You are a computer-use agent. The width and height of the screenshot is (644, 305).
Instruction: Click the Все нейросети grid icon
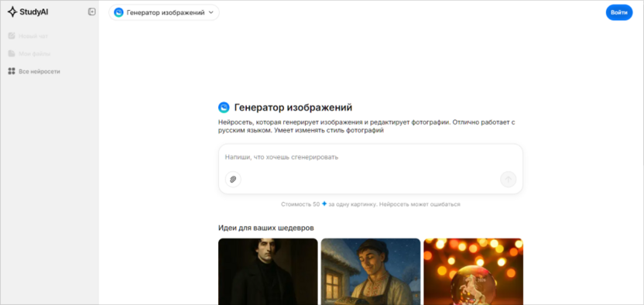(12, 71)
